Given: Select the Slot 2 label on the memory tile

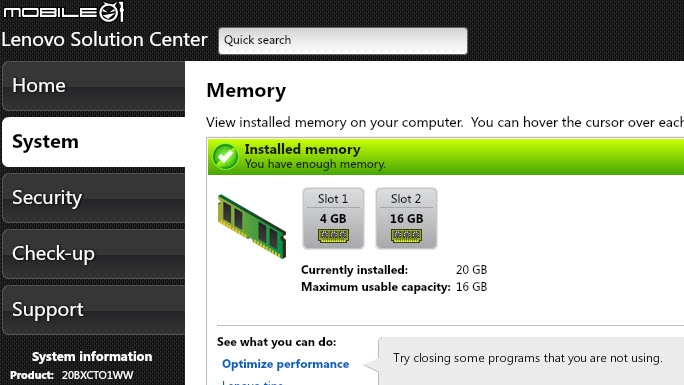Looking at the screenshot, I should point(406,199).
